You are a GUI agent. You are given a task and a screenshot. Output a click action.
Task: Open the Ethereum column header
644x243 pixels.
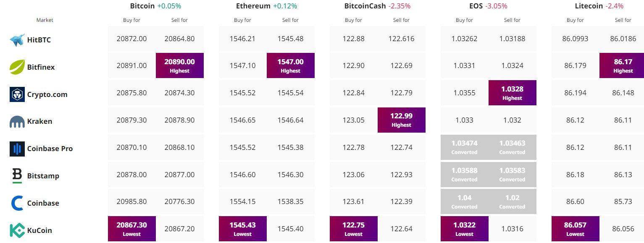coord(253,6)
